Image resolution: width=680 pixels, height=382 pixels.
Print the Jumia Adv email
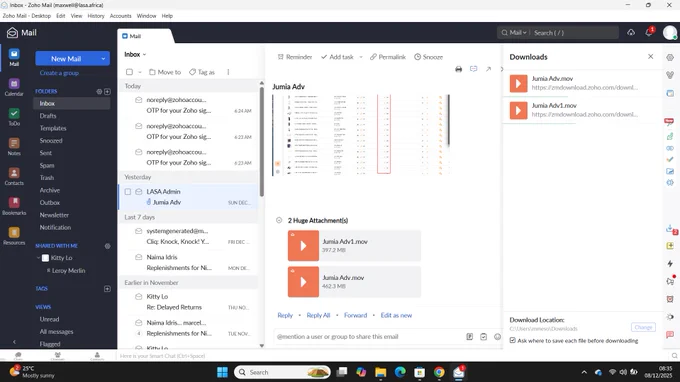tap(458, 69)
